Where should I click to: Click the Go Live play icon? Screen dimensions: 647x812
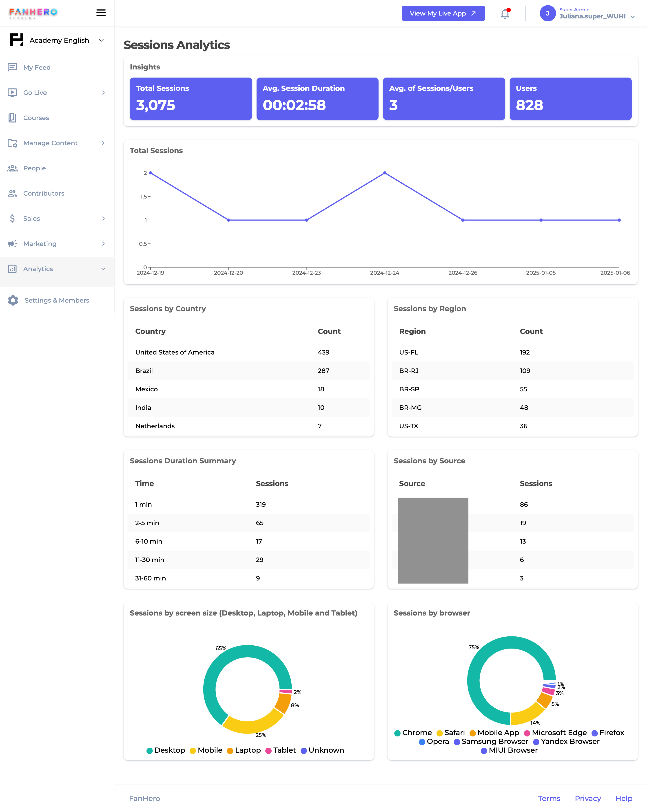pos(12,92)
